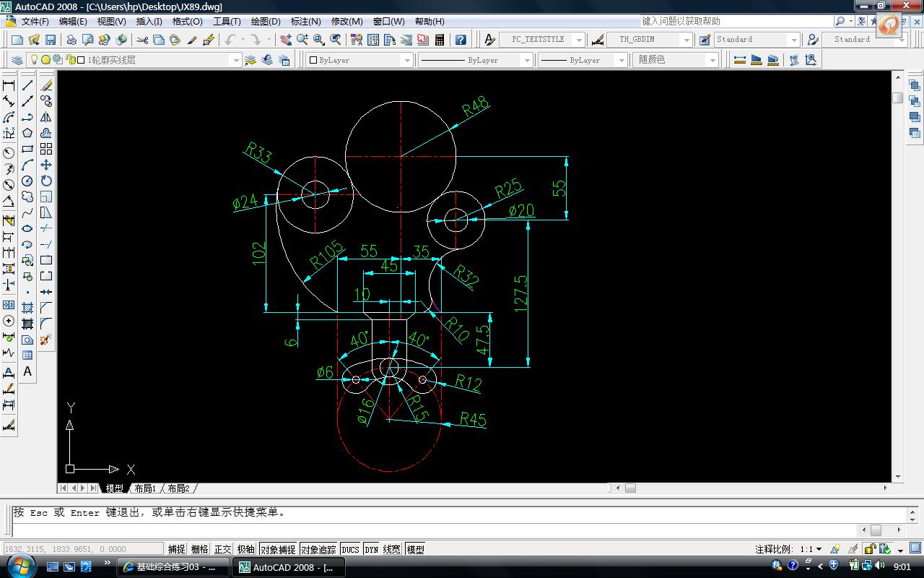Click the New drawing icon
The height and width of the screenshot is (578, 924).
point(19,40)
